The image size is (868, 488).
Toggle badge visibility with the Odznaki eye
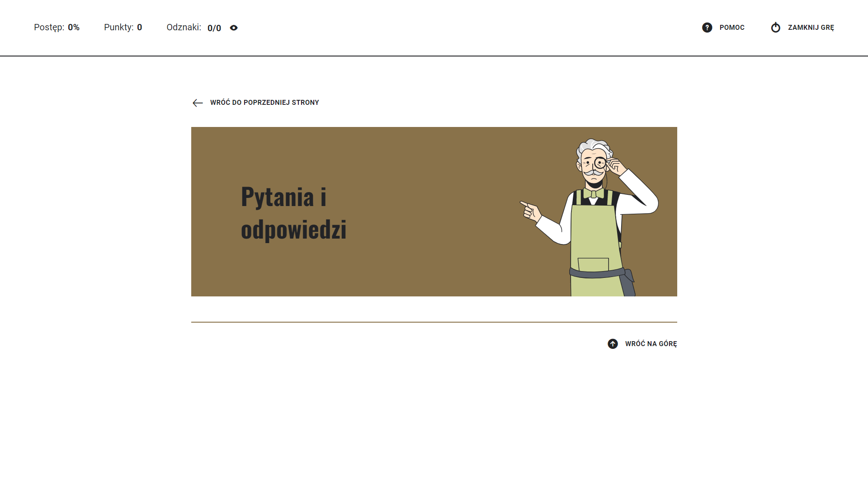[x=234, y=28]
